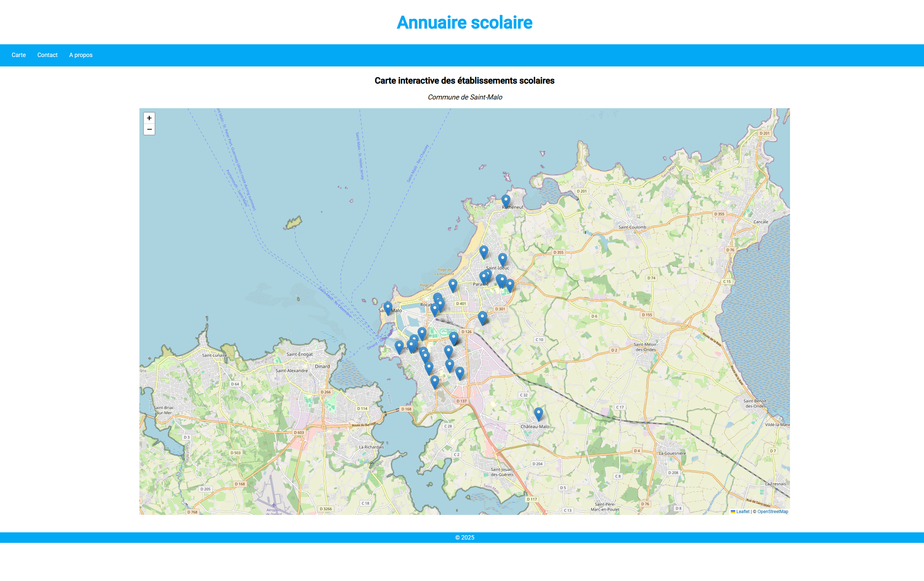Open marker over the Saint-Malo intra-muros label
924x581 pixels.
387,307
